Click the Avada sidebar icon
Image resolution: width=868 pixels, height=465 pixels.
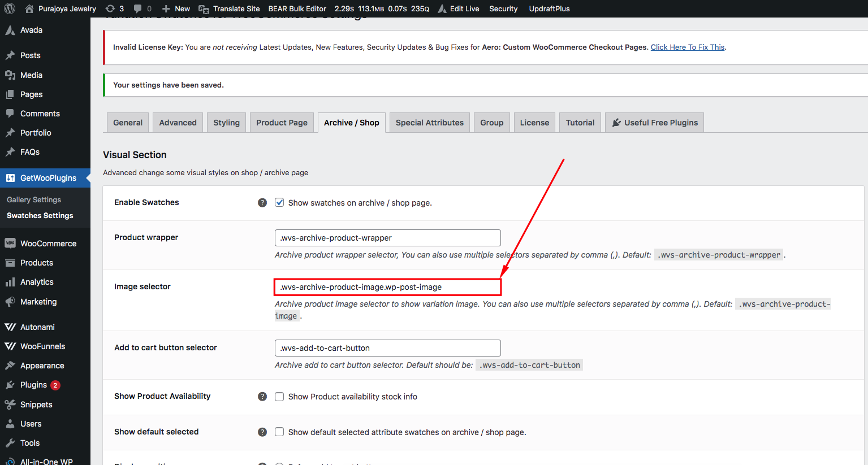click(x=10, y=30)
